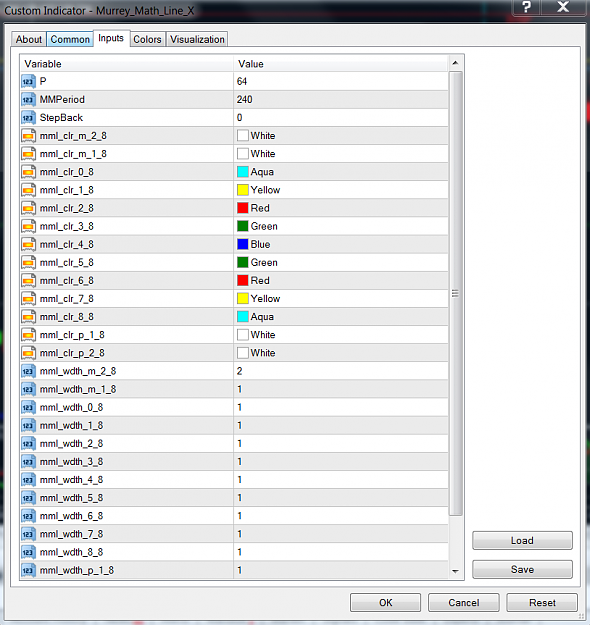Select the Inputs tab
The width and height of the screenshot is (590, 625).
tap(111, 38)
